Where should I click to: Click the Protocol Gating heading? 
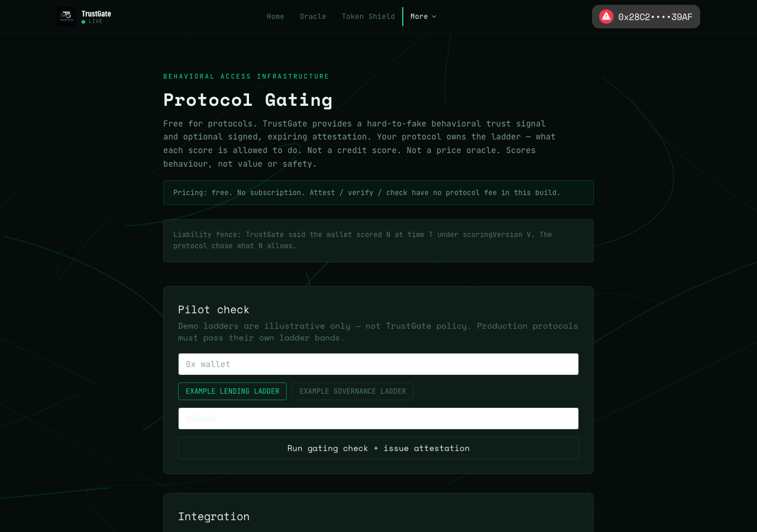(248, 100)
